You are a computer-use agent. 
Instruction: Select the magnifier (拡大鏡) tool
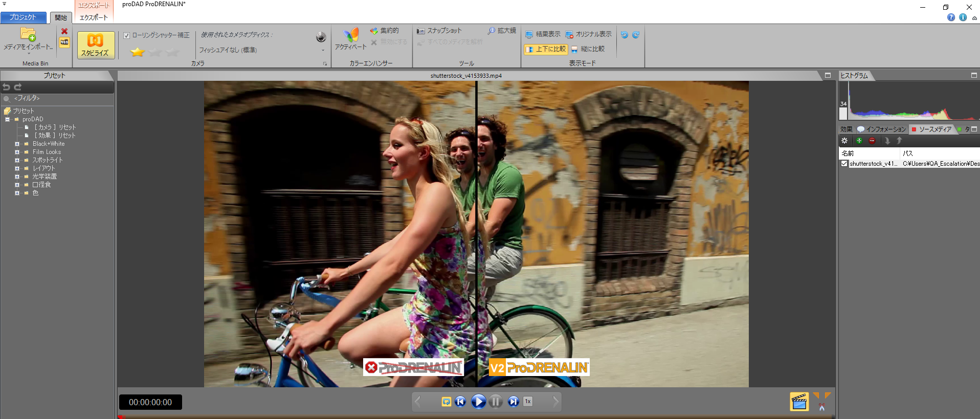[502, 31]
